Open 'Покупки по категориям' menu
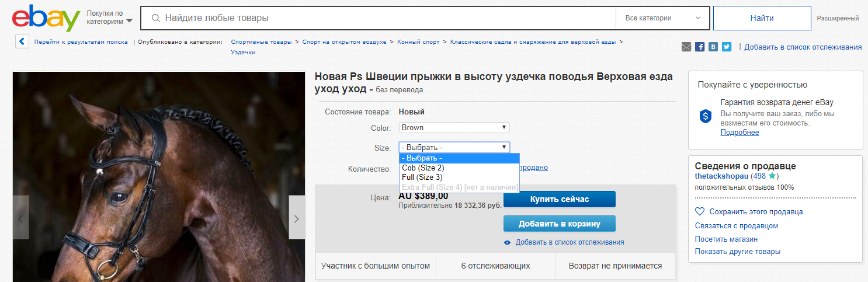Screen dimensions: 868x282 pyautogui.click(x=109, y=18)
